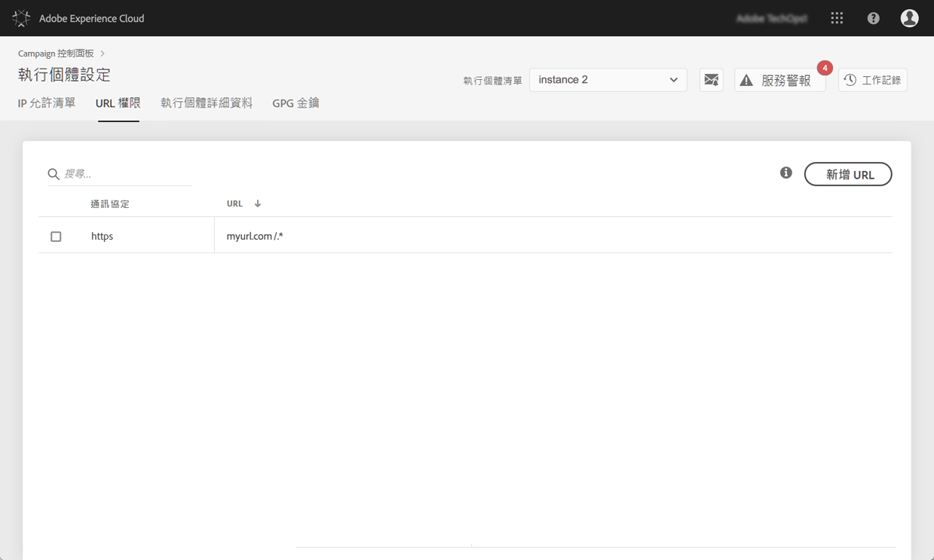Click the 執行個體清單 label
This screenshot has height=560, width=934.
click(492, 81)
